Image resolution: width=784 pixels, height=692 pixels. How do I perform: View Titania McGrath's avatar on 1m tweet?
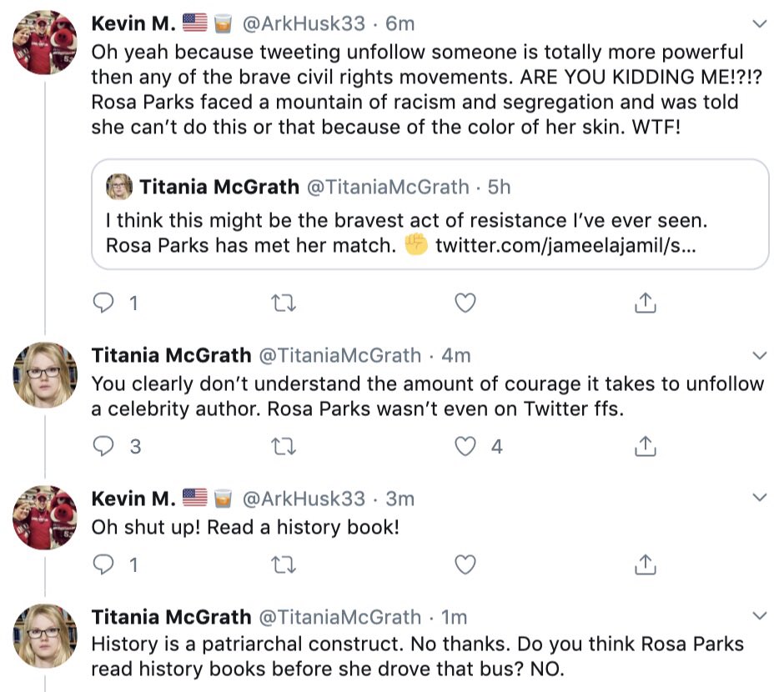point(45,636)
